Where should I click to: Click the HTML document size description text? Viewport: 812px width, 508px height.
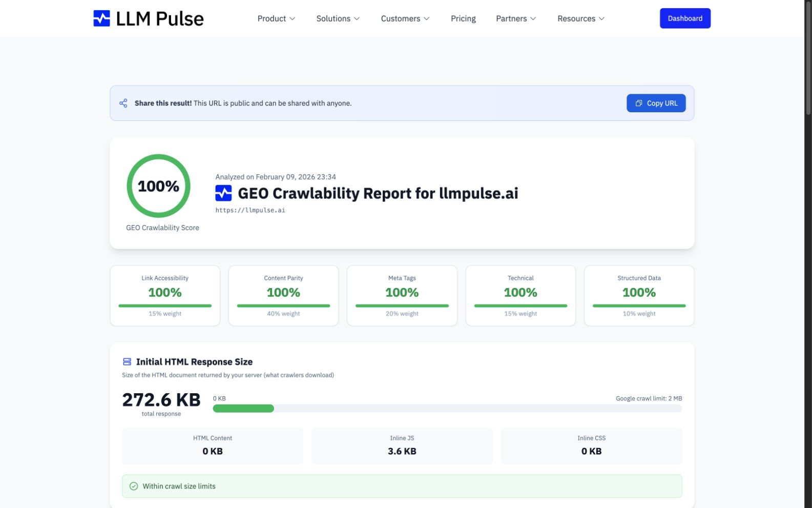click(x=228, y=375)
